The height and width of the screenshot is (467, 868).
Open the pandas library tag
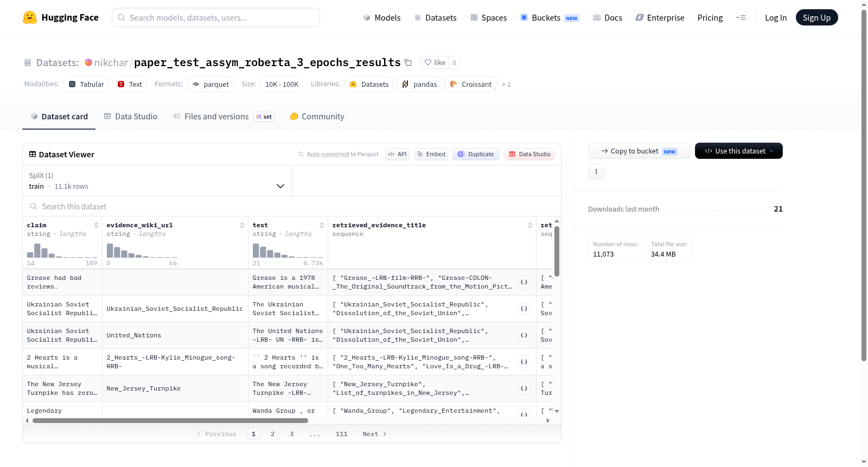419,84
